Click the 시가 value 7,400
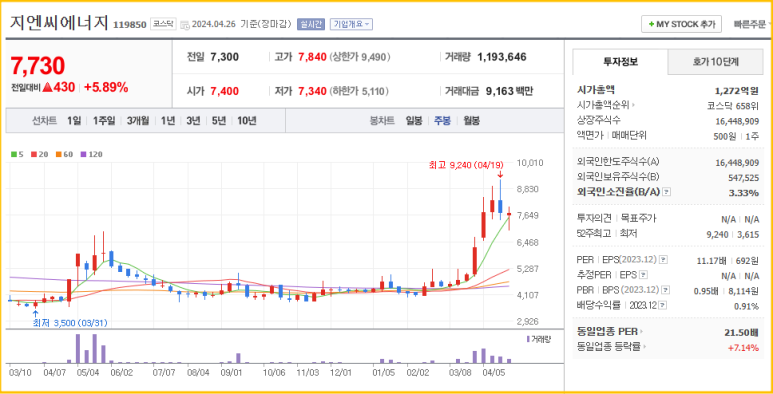This screenshot has height=394, width=773. point(224,91)
